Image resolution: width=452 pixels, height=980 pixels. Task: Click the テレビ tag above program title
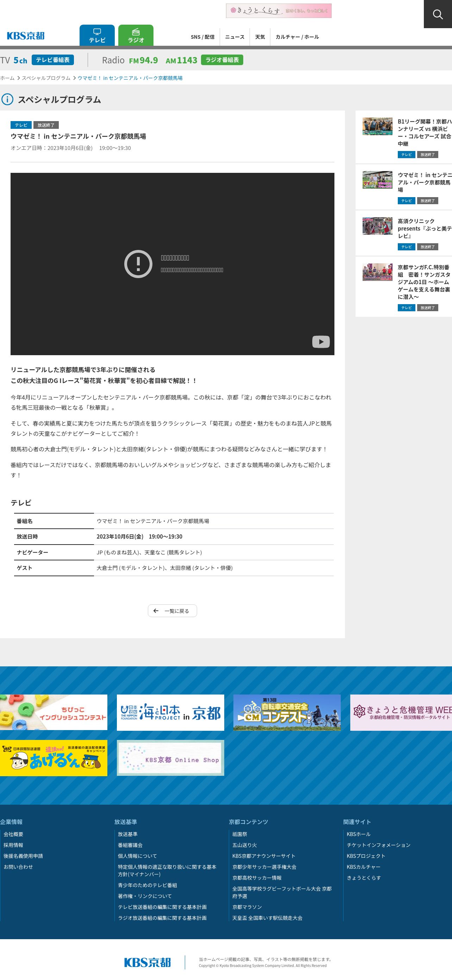point(21,125)
